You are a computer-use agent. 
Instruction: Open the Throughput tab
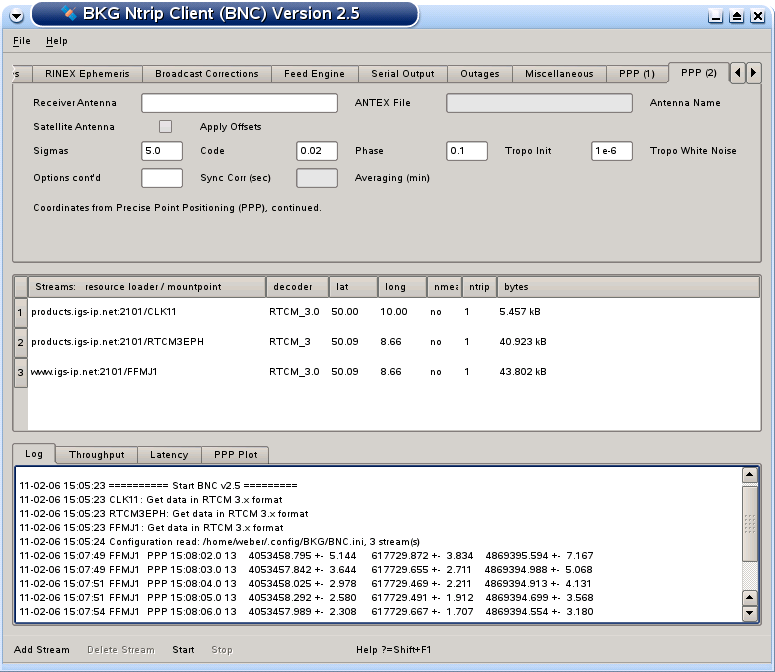(x=96, y=455)
